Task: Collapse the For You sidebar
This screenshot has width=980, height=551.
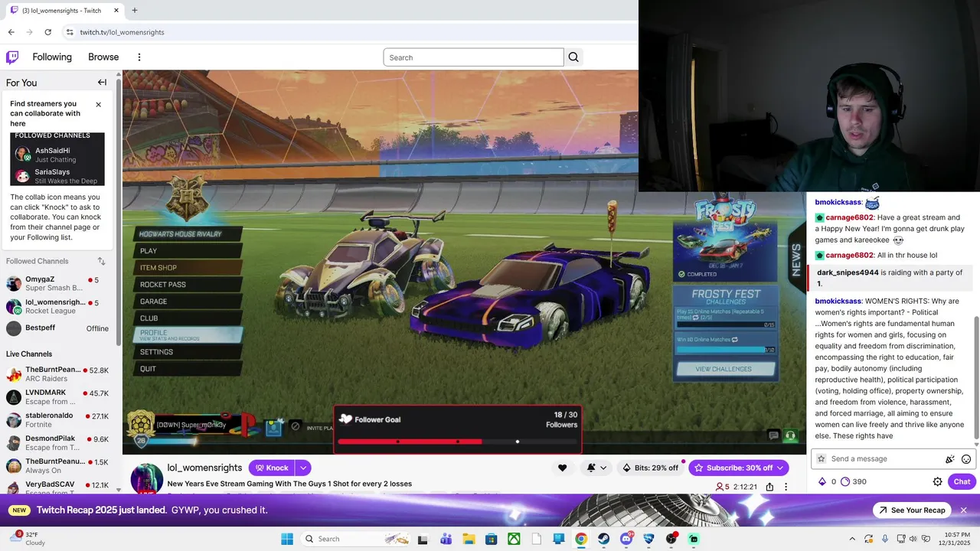Action: pos(102,83)
